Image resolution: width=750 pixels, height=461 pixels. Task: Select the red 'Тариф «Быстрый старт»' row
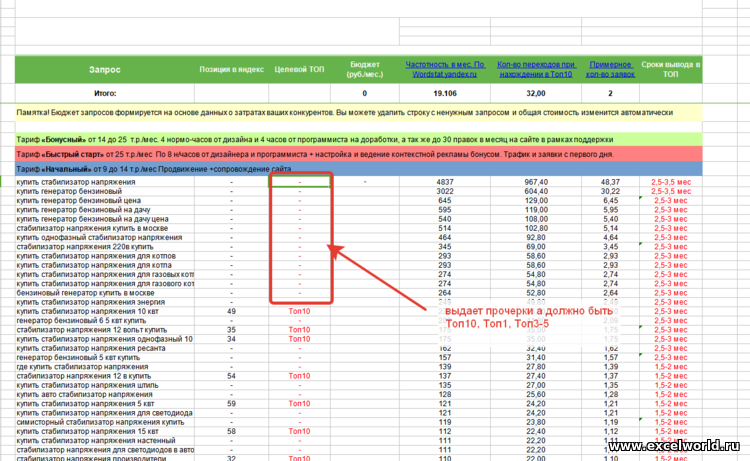[359, 154]
